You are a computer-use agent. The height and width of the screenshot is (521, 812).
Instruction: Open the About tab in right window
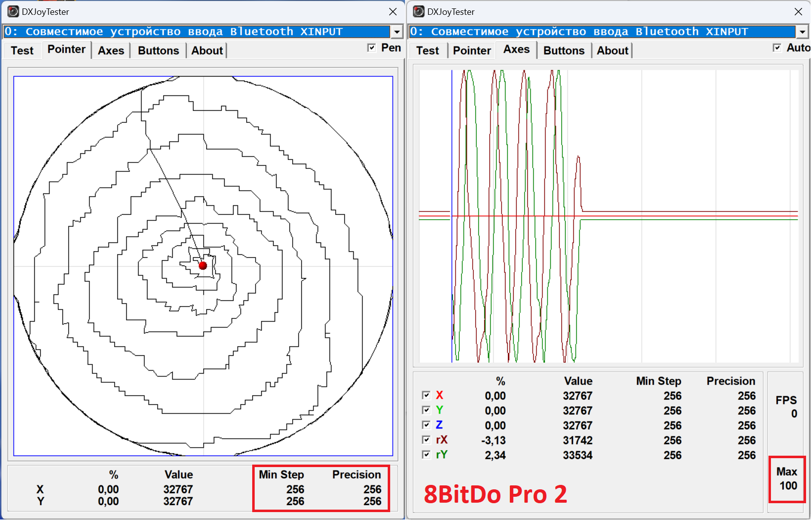pos(613,50)
